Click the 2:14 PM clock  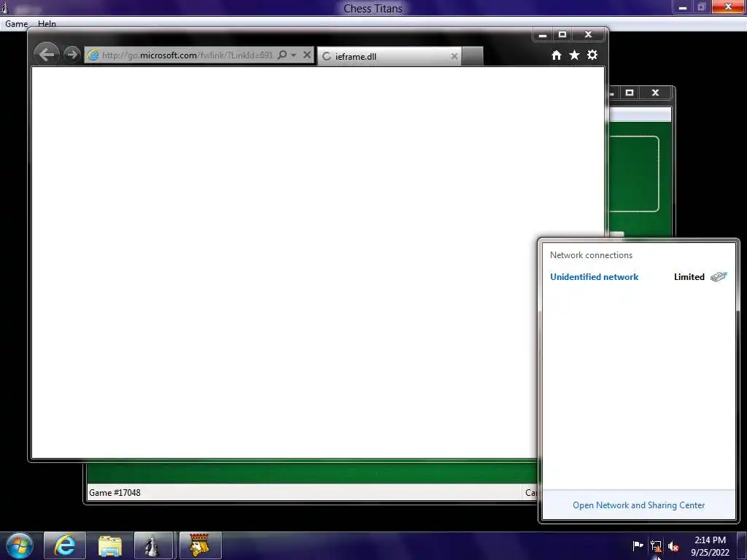[x=710, y=545]
